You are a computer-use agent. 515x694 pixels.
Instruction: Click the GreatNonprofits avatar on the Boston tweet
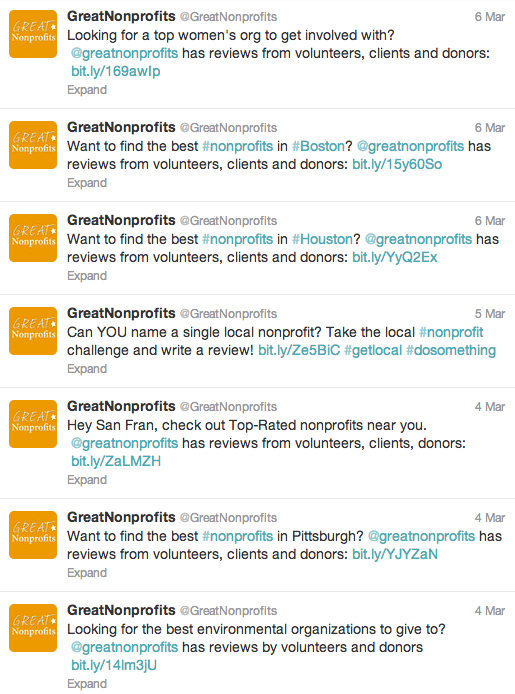33,145
